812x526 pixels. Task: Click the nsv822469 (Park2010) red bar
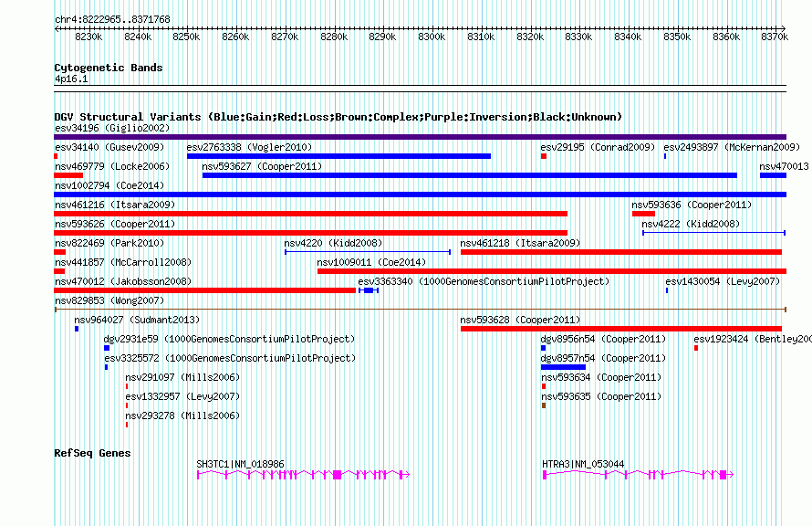59,252
